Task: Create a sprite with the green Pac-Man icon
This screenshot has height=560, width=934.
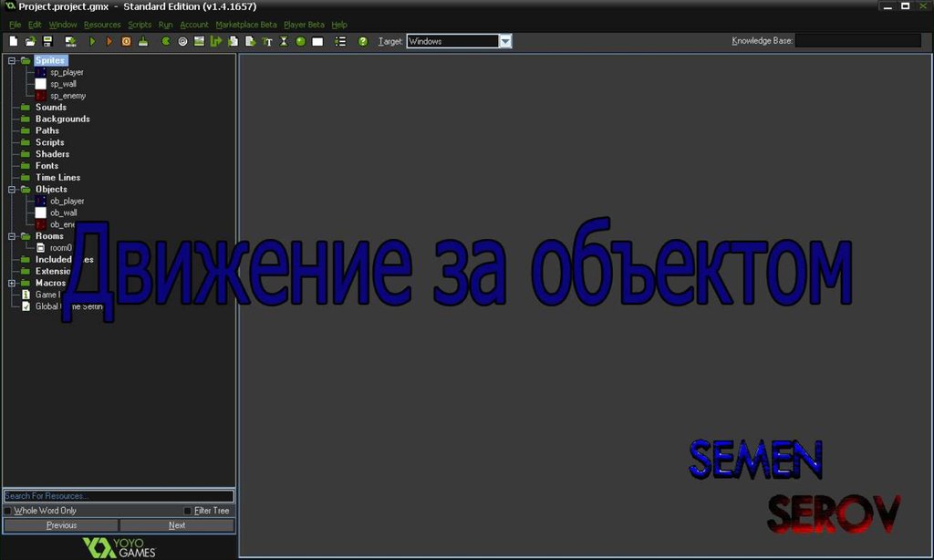Action: (166, 41)
